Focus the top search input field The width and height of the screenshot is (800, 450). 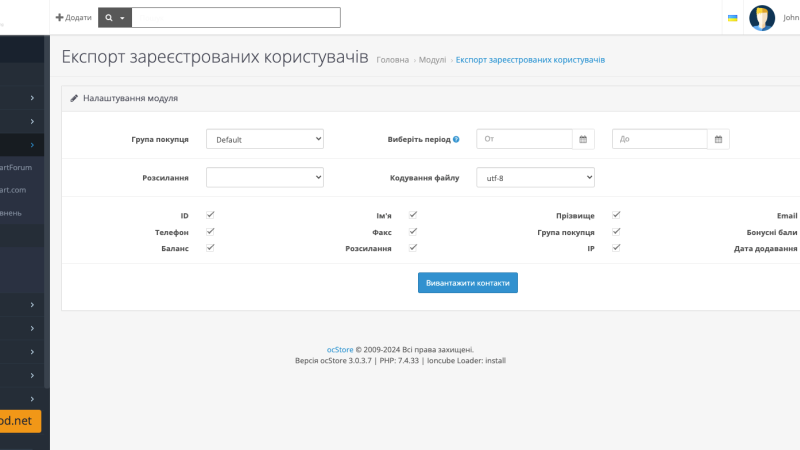236,17
